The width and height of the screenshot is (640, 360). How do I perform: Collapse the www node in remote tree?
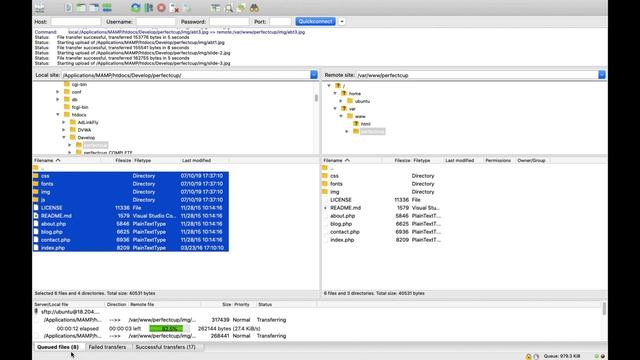click(341, 116)
